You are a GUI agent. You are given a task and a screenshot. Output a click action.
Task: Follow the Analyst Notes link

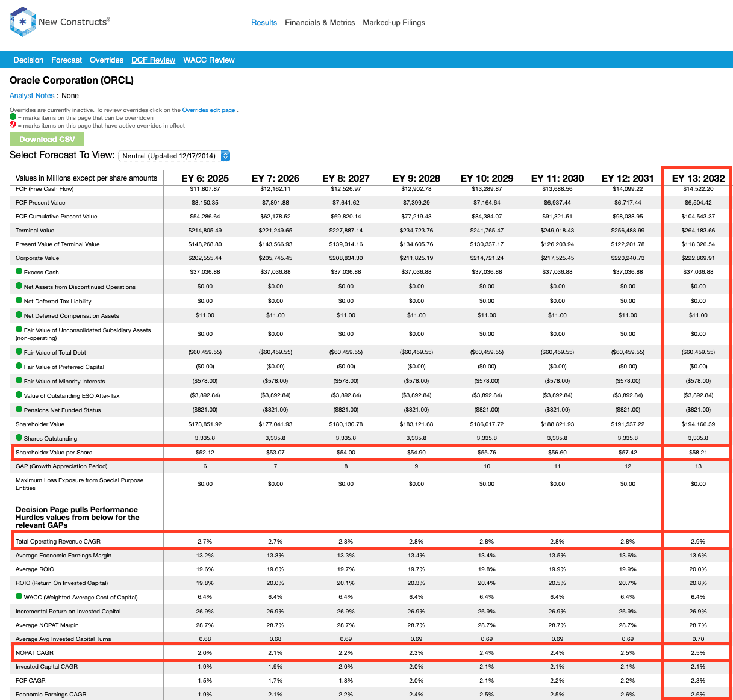[32, 95]
